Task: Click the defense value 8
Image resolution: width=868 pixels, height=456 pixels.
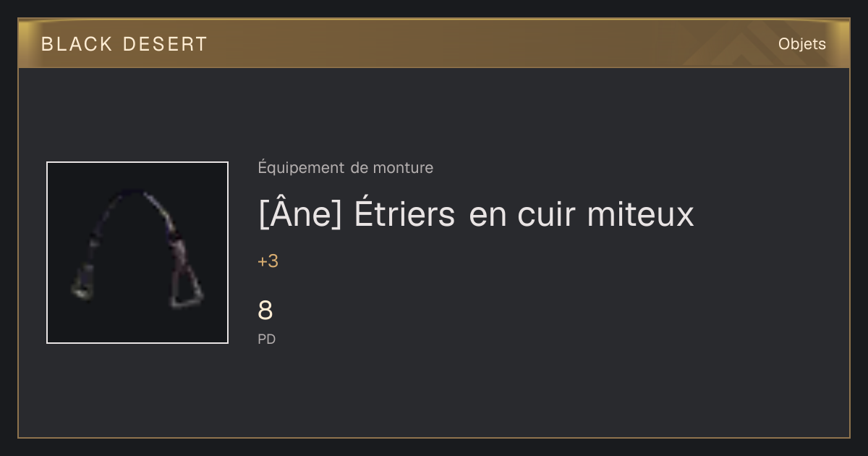Action: [265, 311]
